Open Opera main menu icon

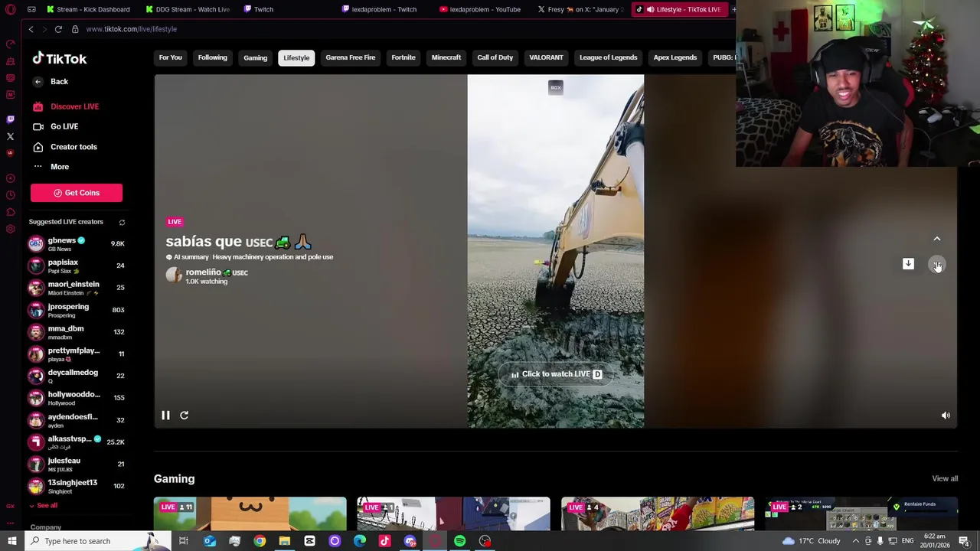(10, 9)
